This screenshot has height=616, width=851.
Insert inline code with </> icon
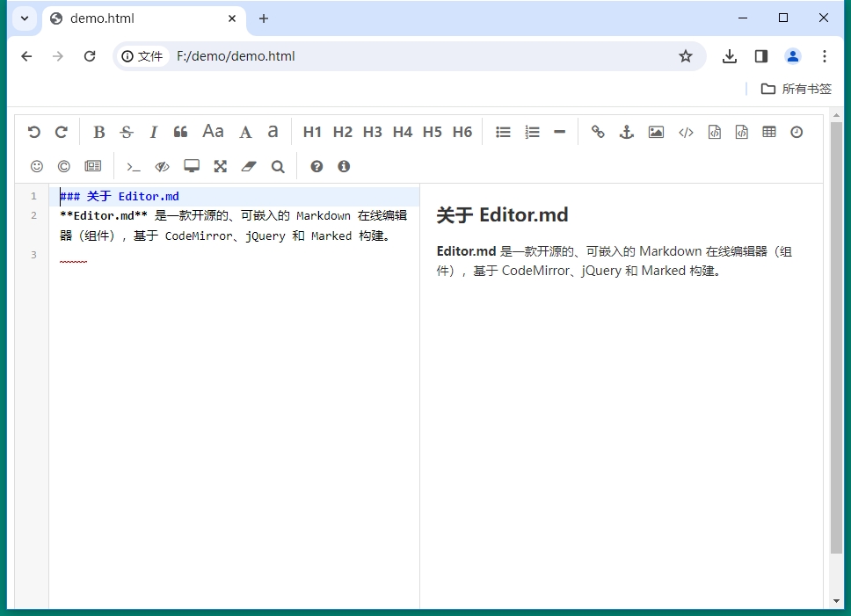click(x=686, y=132)
